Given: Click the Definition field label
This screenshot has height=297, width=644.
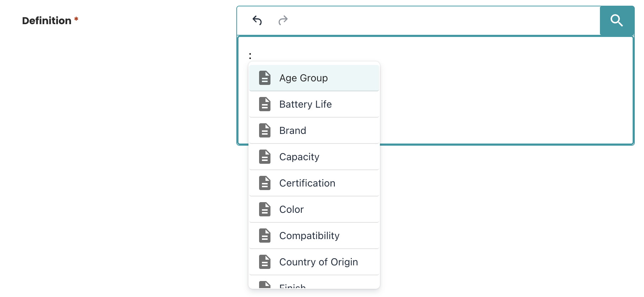Looking at the screenshot, I should [x=47, y=21].
